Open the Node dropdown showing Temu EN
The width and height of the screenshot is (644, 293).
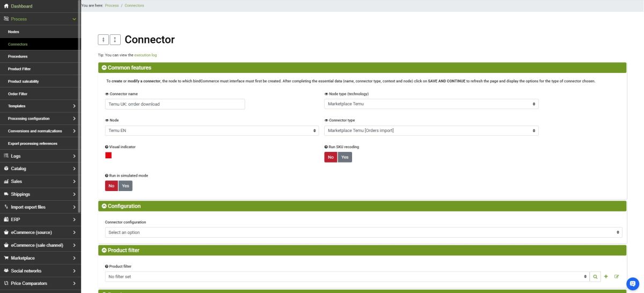pyautogui.click(x=212, y=130)
